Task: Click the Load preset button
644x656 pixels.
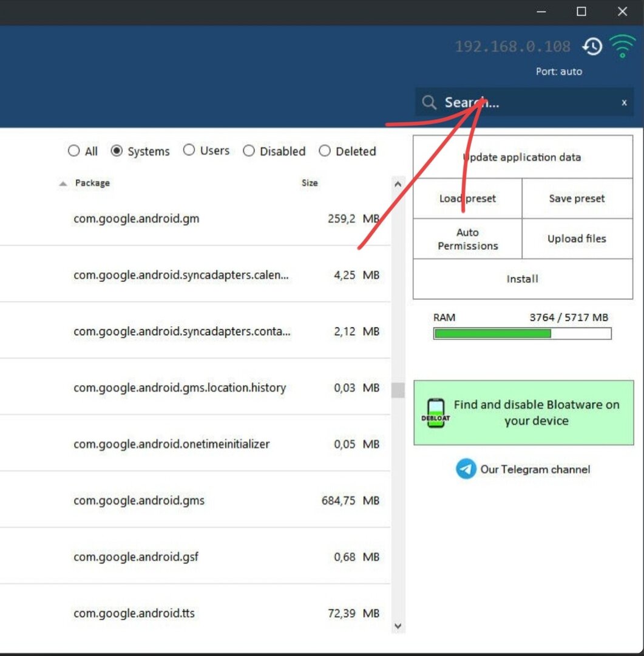Action: click(467, 199)
